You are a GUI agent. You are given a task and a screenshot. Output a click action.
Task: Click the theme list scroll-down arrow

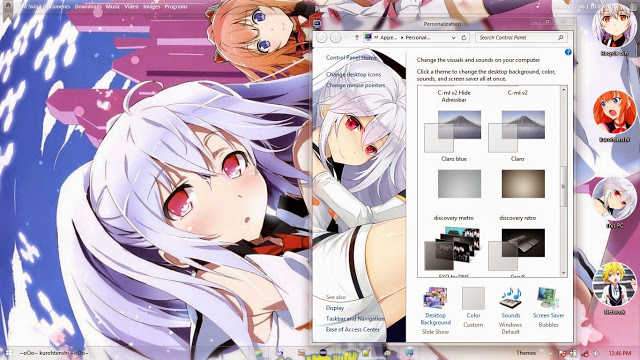[564, 273]
